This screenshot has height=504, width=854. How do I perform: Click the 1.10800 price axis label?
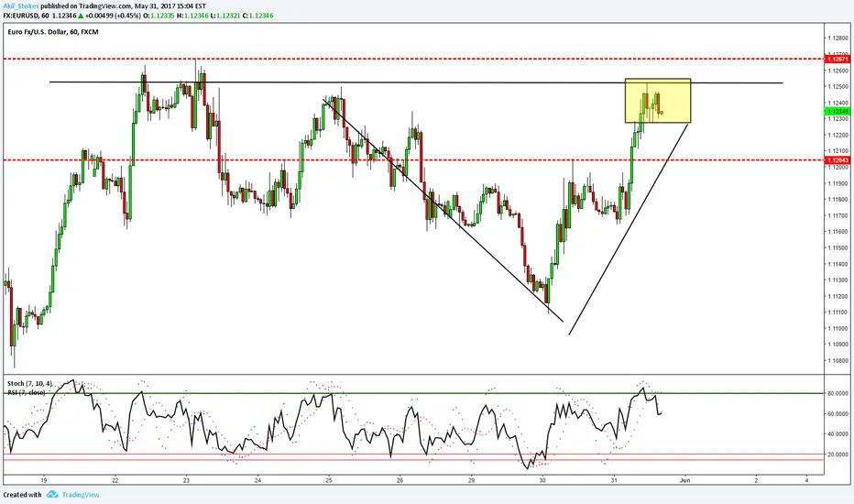pos(838,361)
